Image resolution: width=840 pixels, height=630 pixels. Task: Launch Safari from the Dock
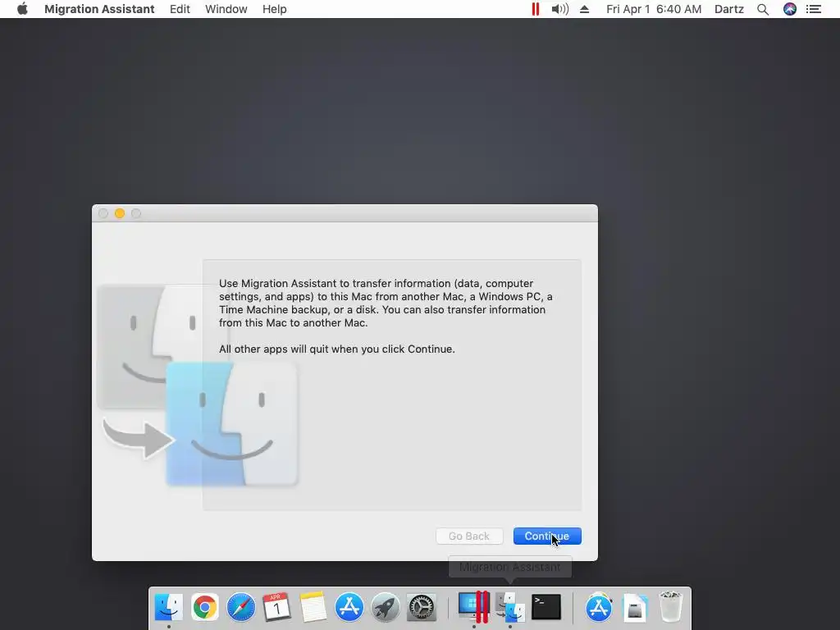(240, 607)
